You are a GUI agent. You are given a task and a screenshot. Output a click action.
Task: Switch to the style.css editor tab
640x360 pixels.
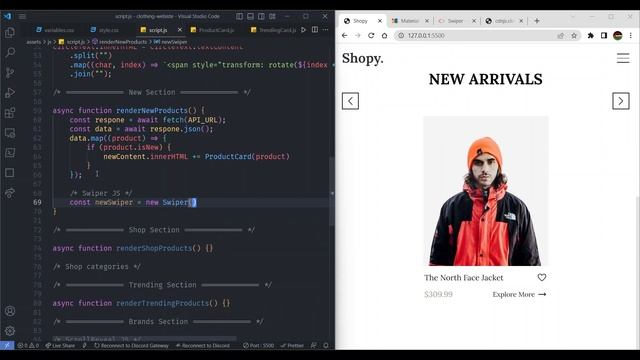(105, 30)
